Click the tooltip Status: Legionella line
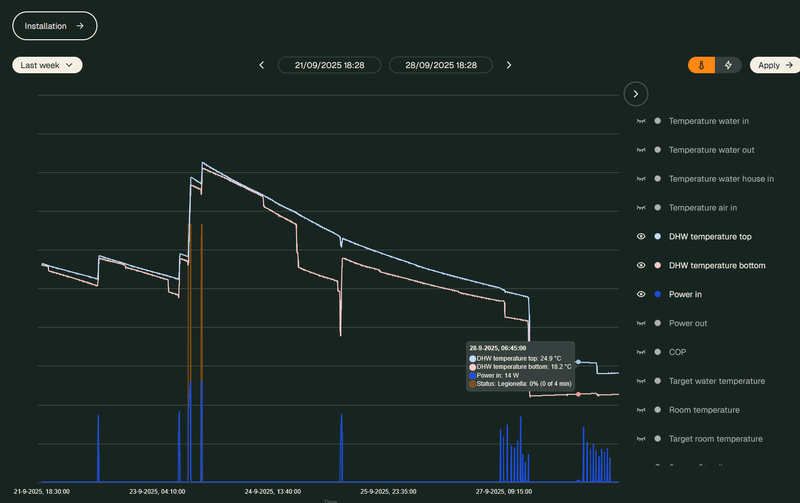 [x=520, y=384]
